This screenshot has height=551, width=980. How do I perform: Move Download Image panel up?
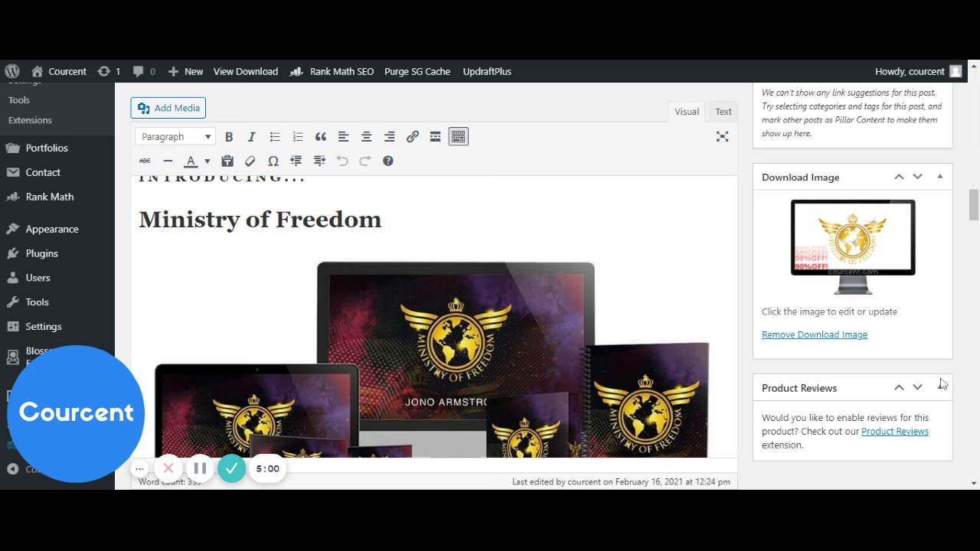click(x=899, y=177)
